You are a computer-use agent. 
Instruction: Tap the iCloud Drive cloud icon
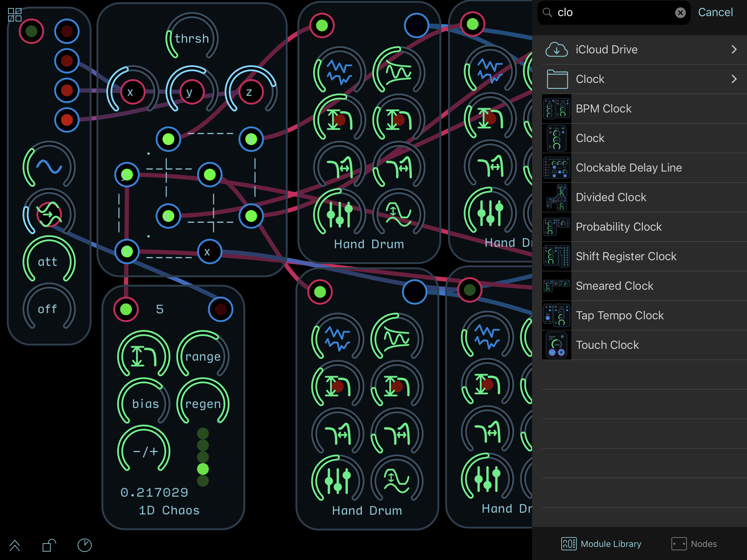point(557,50)
